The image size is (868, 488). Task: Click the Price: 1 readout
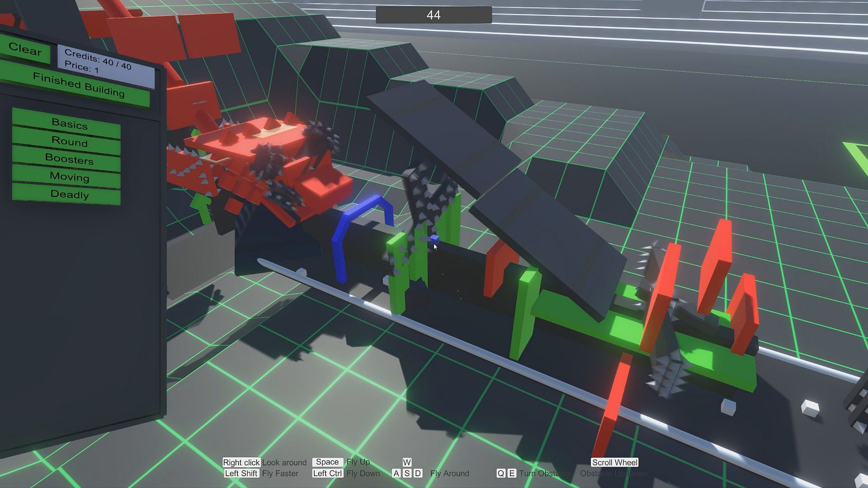point(81,67)
